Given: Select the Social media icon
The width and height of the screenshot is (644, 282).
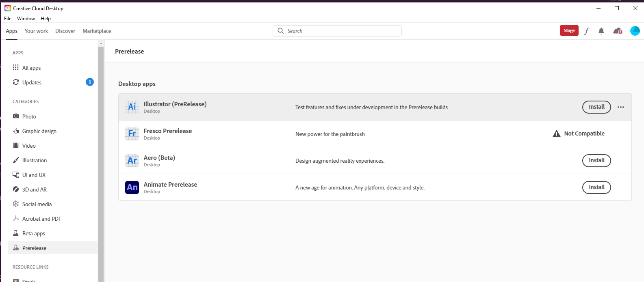Looking at the screenshot, I should 16,204.
